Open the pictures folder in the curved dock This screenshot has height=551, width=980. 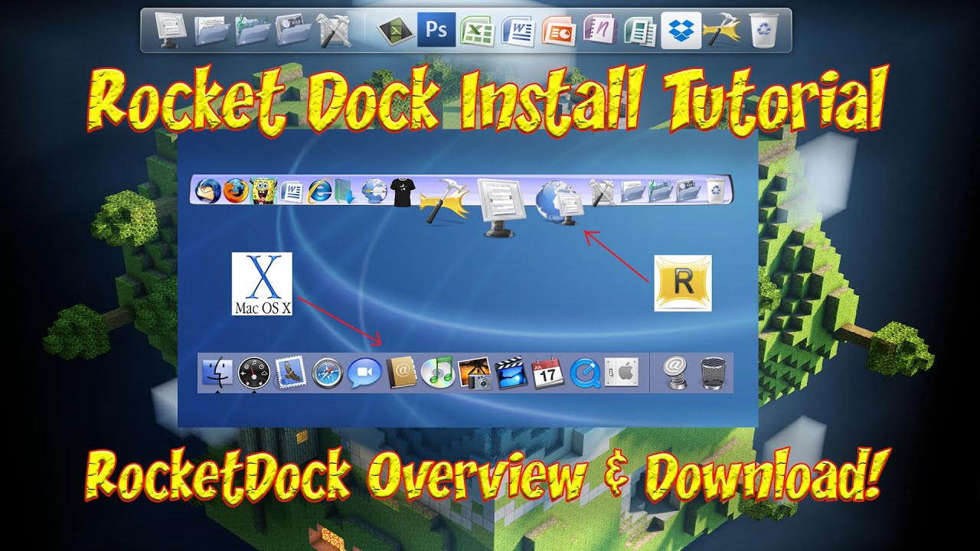tap(688, 190)
